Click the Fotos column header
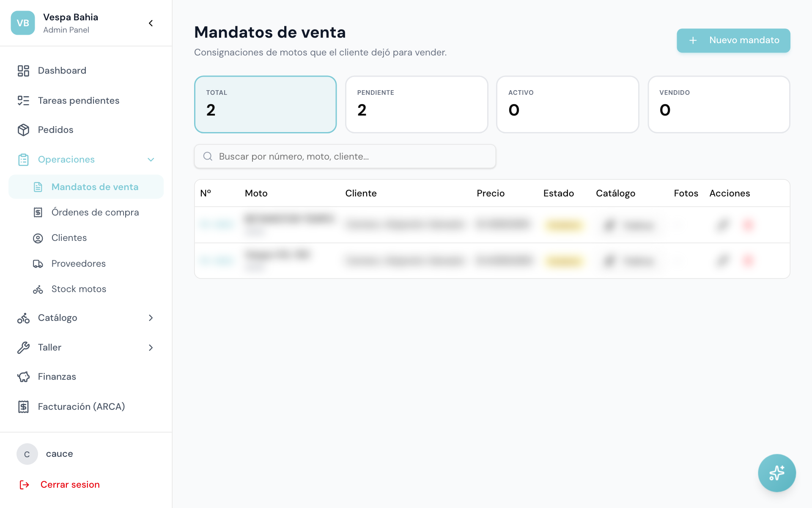This screenshot has height=508, width=812. [686, 193]
